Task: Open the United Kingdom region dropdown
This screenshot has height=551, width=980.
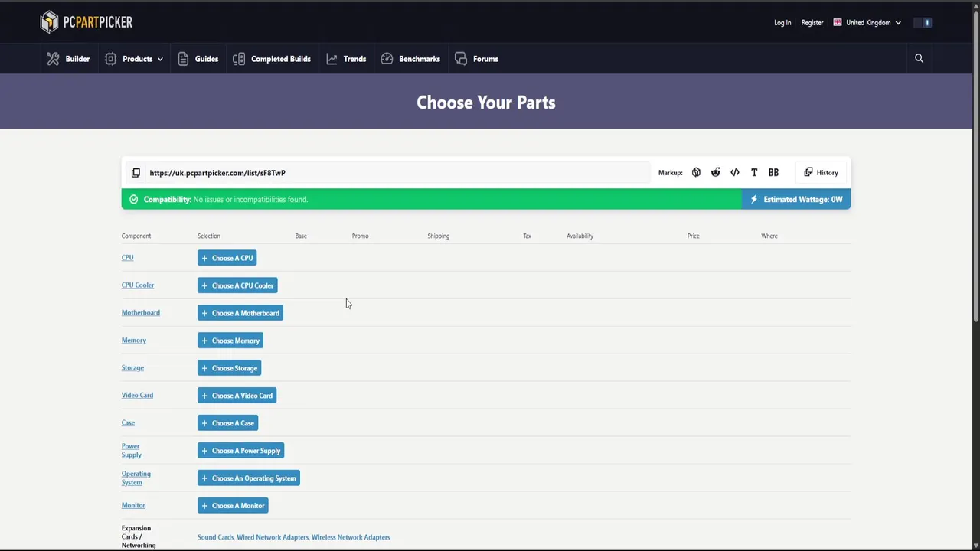Action: (867, 23)
